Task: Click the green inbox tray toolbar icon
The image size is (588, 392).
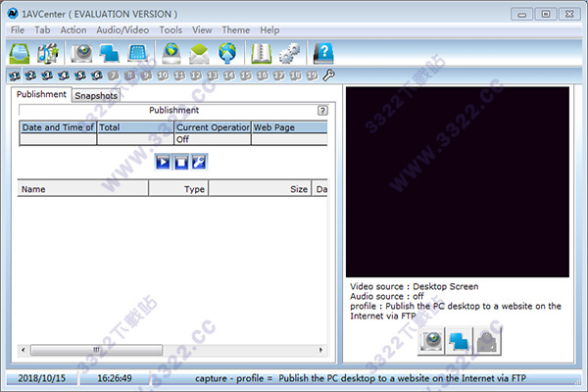Action: [20, 53]
